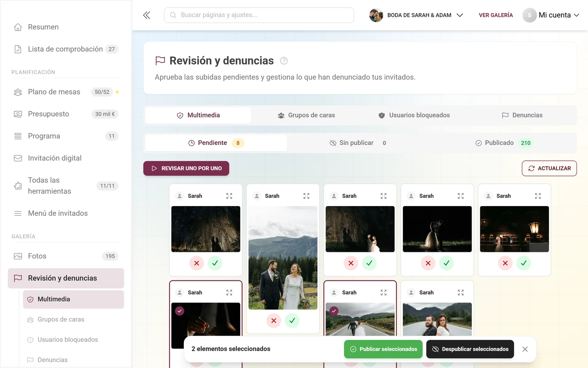Viewport: 588px width, 368px height.
Task: Open "Fotos" in the sidebar gallery section
Action: pos(66,256)
